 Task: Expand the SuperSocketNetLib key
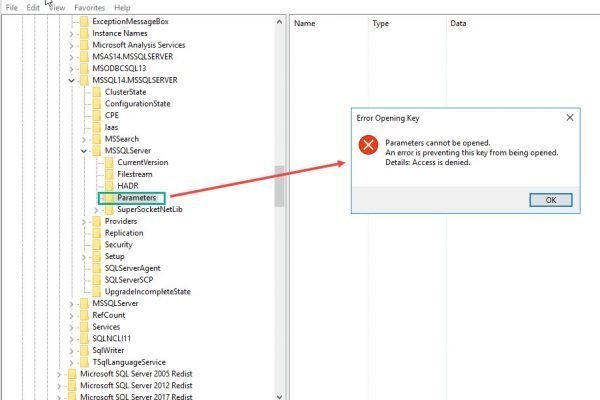95,210
